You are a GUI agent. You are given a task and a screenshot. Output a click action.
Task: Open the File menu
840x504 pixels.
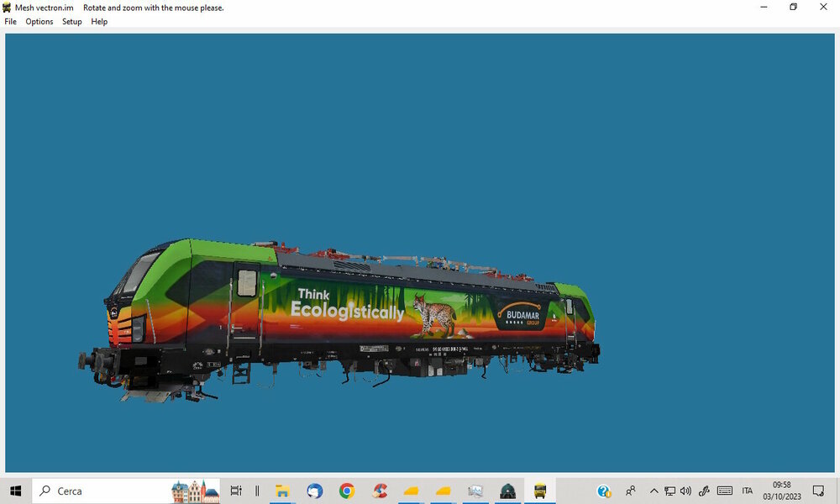pyautogui.click(x=11, y=22)
